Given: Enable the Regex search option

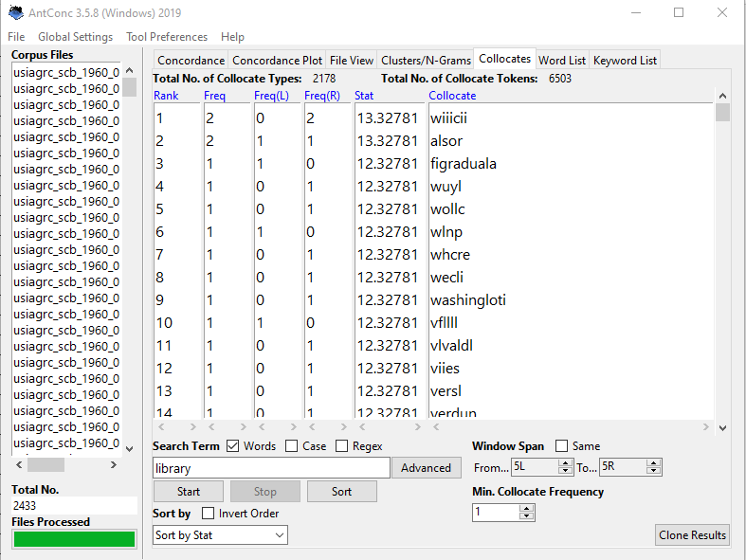Looking at the screenshot, I should pos(342,446).
